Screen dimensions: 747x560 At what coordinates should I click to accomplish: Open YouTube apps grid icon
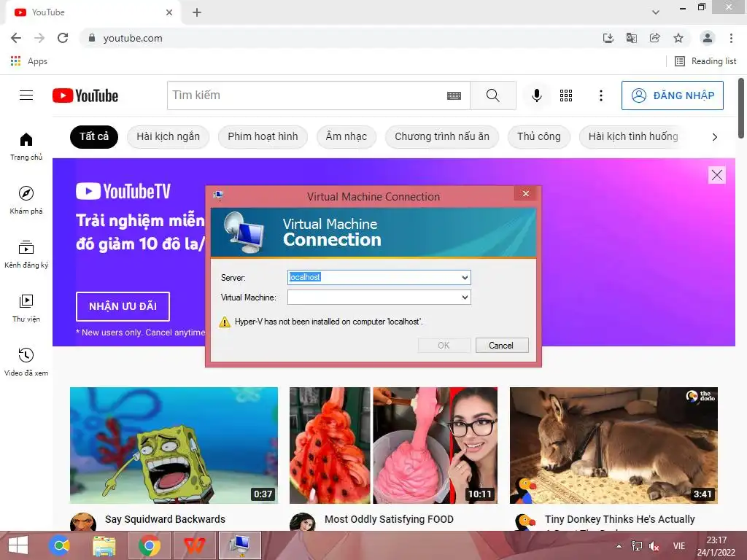point(566,96)
